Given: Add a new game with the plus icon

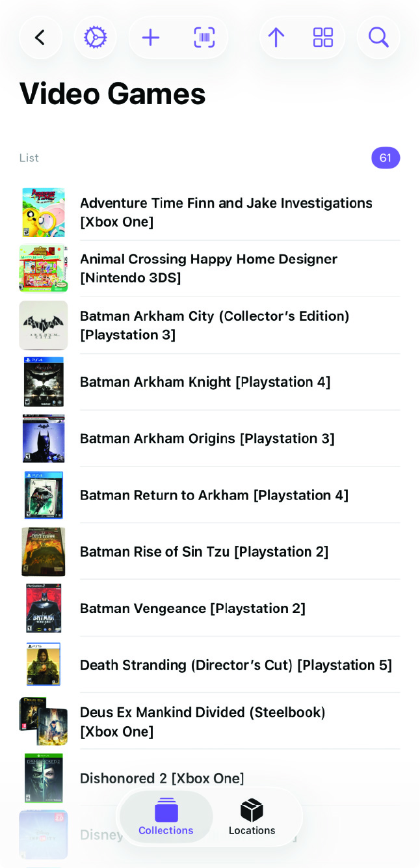Looking at the screenshot, I should (x=151, y=37).
